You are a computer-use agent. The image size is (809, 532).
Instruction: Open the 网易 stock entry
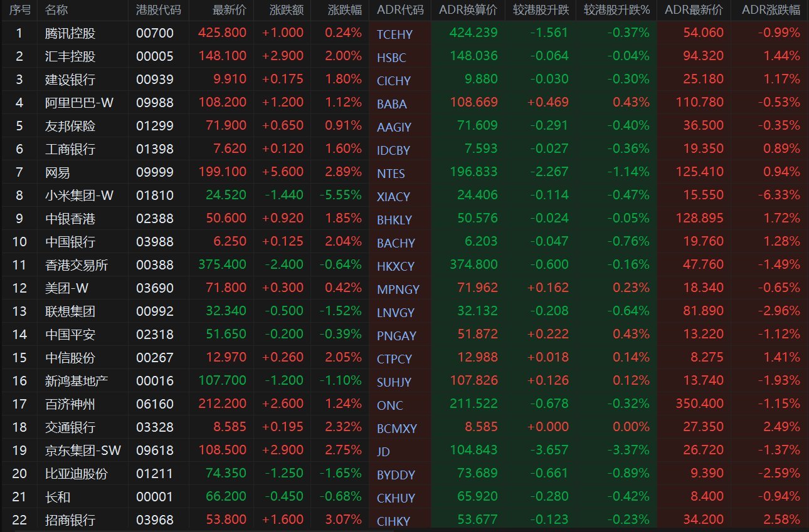tap(58, 172)
